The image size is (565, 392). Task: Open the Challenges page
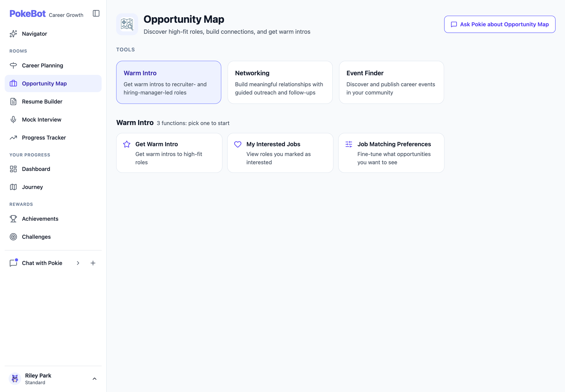coord(53,237)
